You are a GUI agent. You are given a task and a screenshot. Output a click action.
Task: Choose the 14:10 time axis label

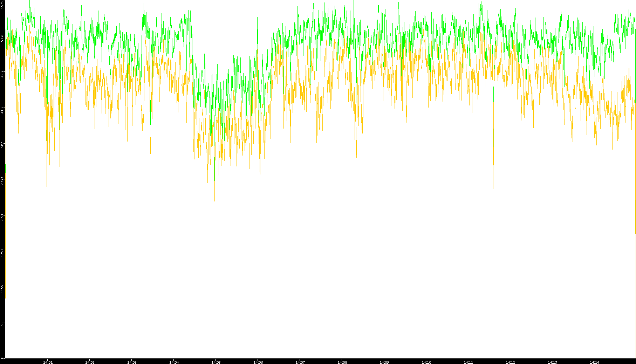(426, 362)
